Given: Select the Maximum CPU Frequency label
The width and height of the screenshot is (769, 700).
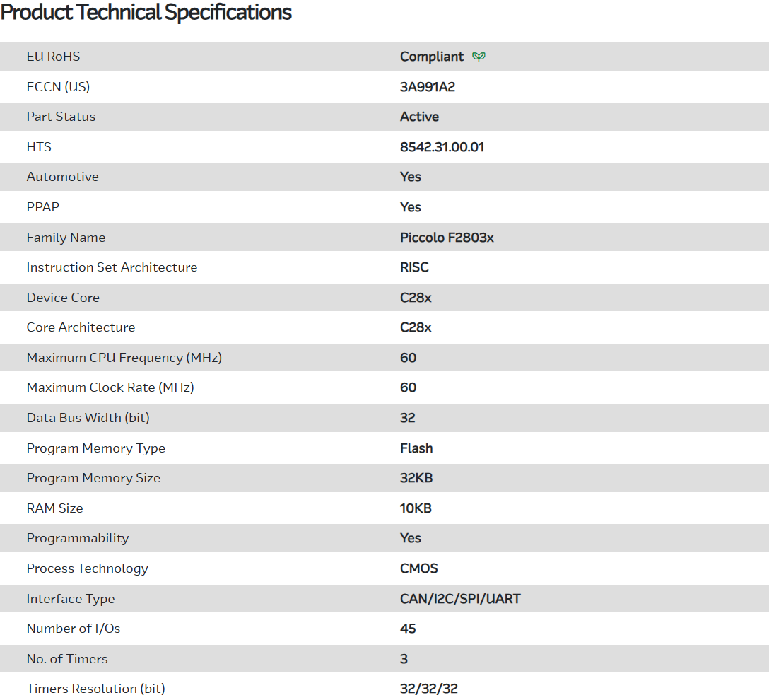Looking at the screenshot, I should point(124,358).
